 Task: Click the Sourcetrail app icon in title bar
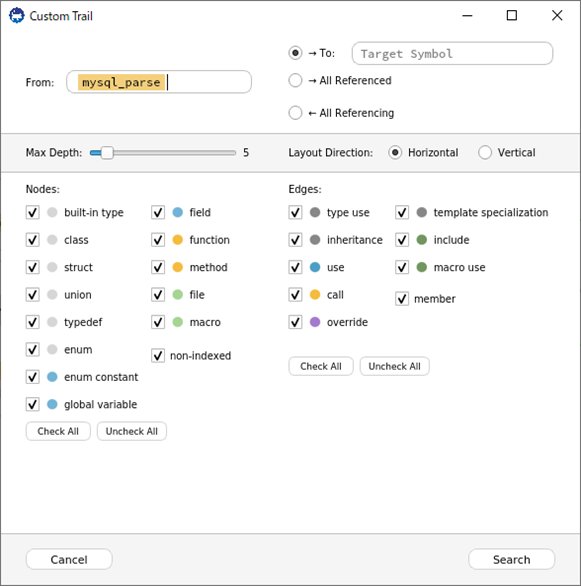16,16
